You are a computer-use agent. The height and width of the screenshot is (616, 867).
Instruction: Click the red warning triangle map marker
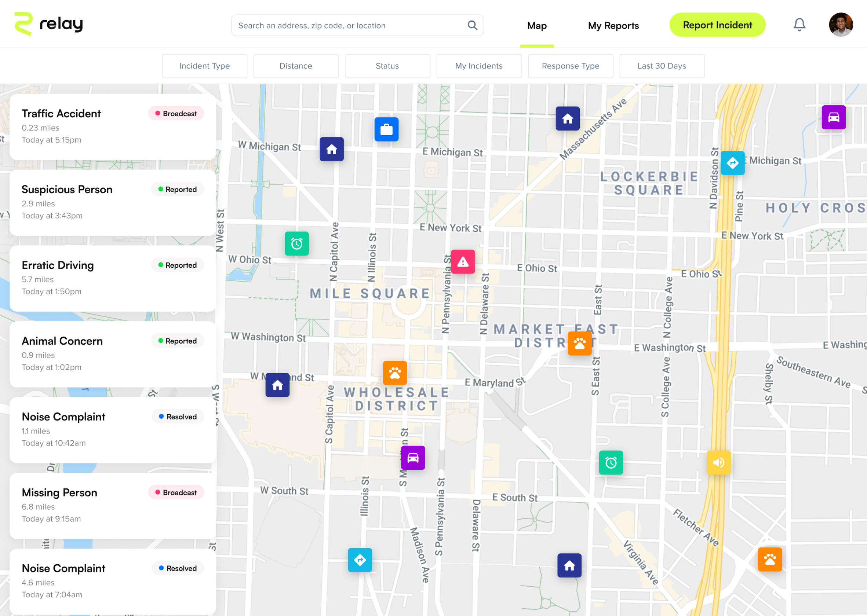tap(463, 262)
